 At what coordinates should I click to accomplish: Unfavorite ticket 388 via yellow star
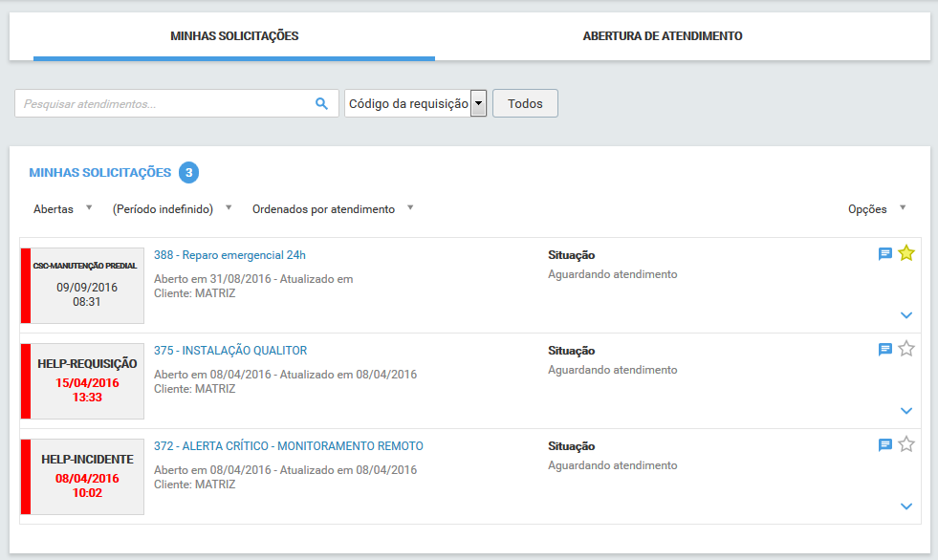(905, 253)
